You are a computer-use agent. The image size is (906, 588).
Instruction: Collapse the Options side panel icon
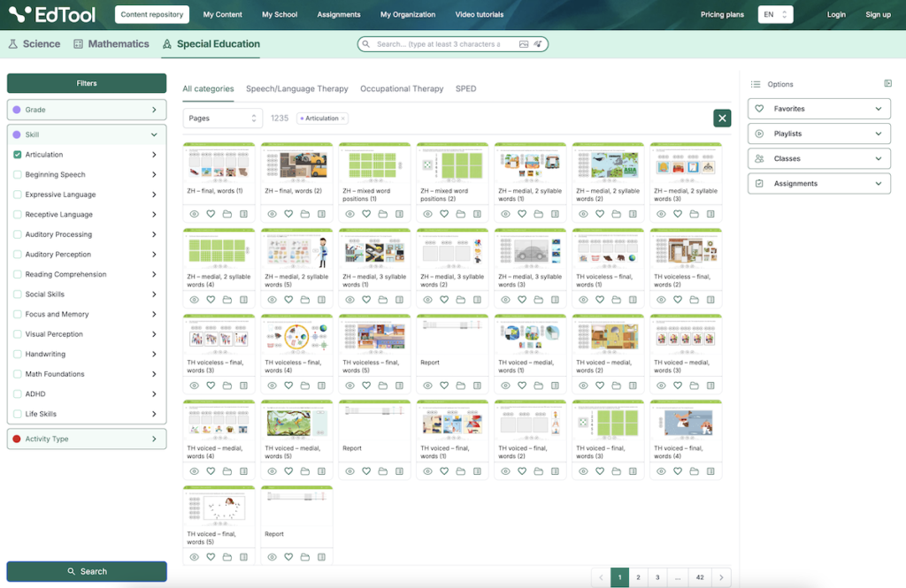point(887,84)
